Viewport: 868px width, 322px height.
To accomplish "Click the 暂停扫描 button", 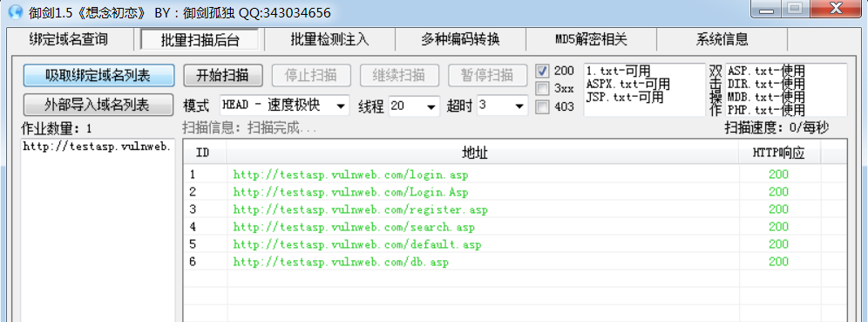I will point(487,75).
